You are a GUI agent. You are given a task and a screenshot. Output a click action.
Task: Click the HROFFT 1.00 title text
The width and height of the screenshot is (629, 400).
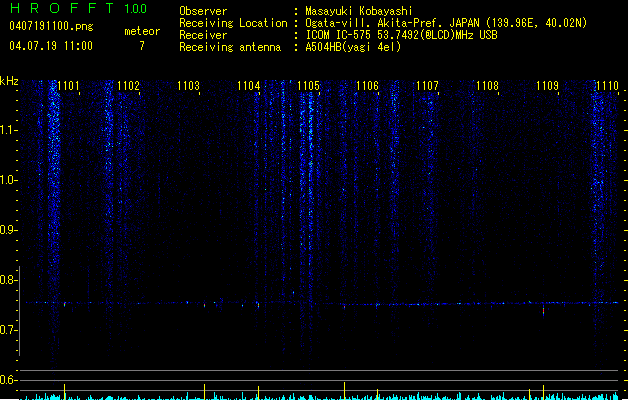78,8
